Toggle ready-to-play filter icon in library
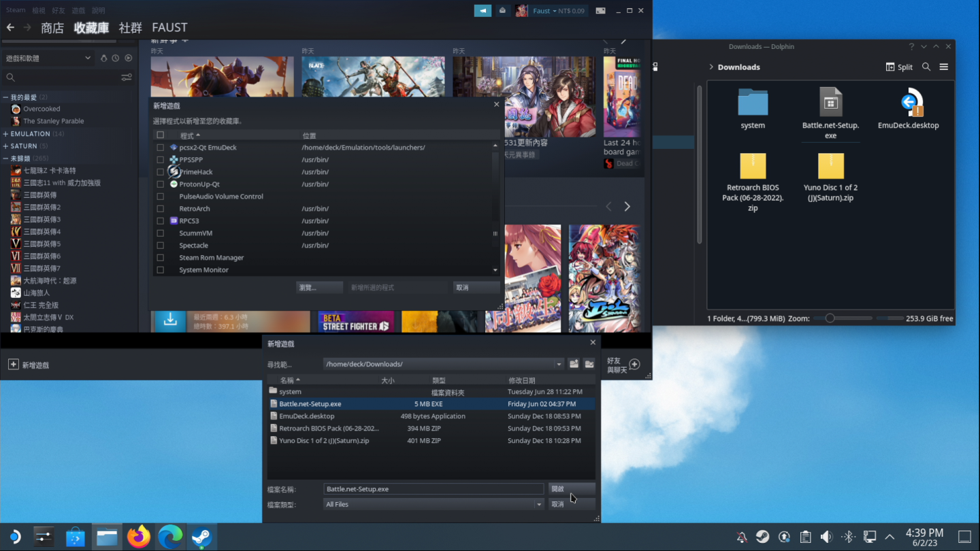980x551 pixels. click(x=128, y=59)
